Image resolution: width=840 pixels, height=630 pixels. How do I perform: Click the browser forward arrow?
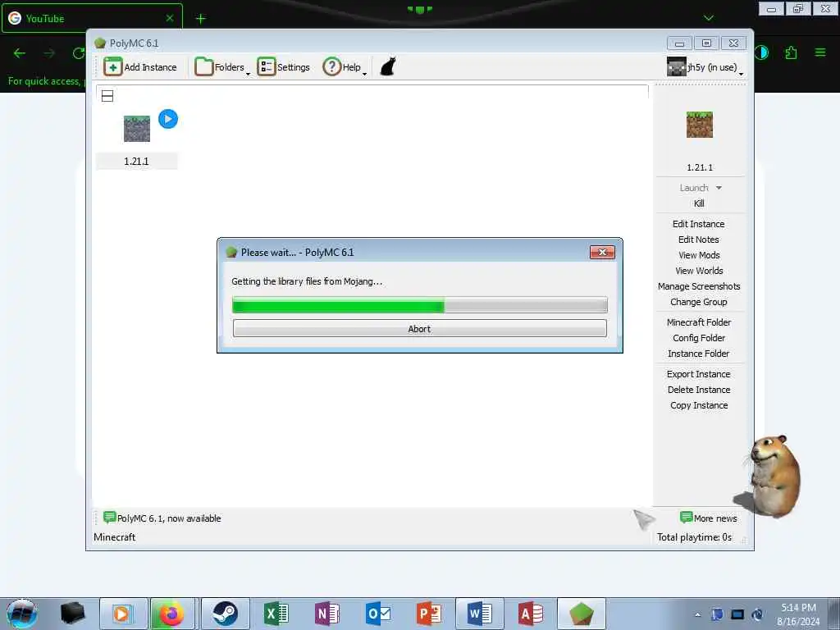point(49,53)
